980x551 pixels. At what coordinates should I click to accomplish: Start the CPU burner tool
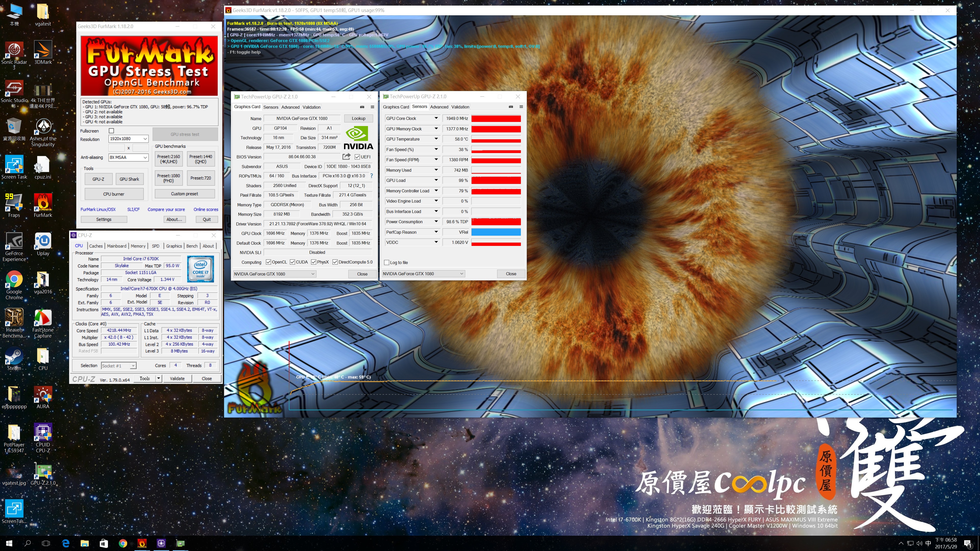(114, 194)
